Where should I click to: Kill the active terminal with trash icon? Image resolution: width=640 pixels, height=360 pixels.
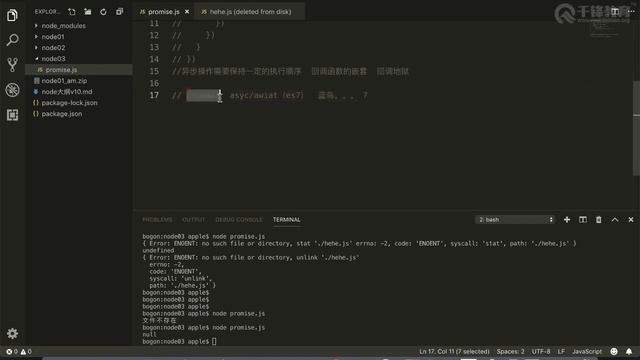pos(598,220)
